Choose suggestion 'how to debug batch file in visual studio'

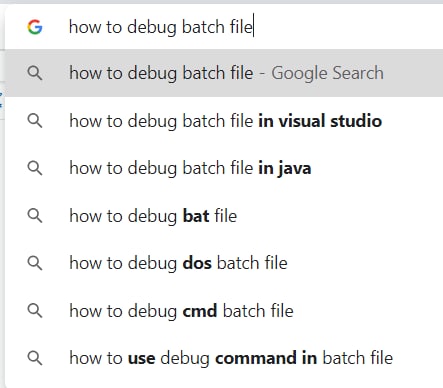(224, 120)
